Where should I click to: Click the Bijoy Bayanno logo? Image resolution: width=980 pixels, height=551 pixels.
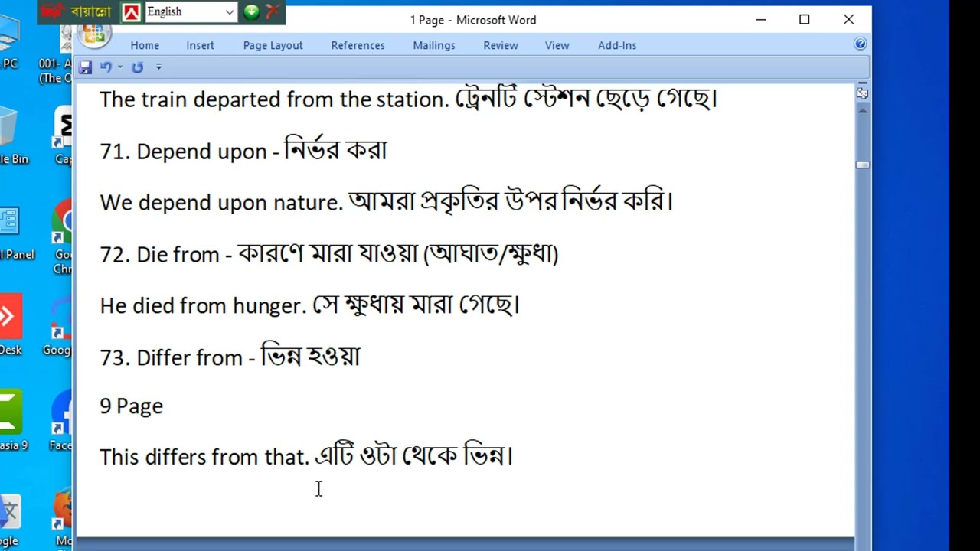click(x=76, y=11)
